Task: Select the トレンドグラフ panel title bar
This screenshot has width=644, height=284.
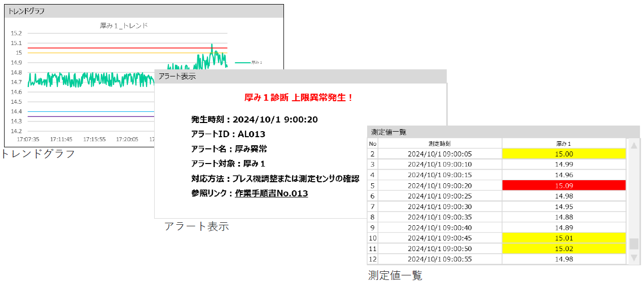Action: (144, 11)
